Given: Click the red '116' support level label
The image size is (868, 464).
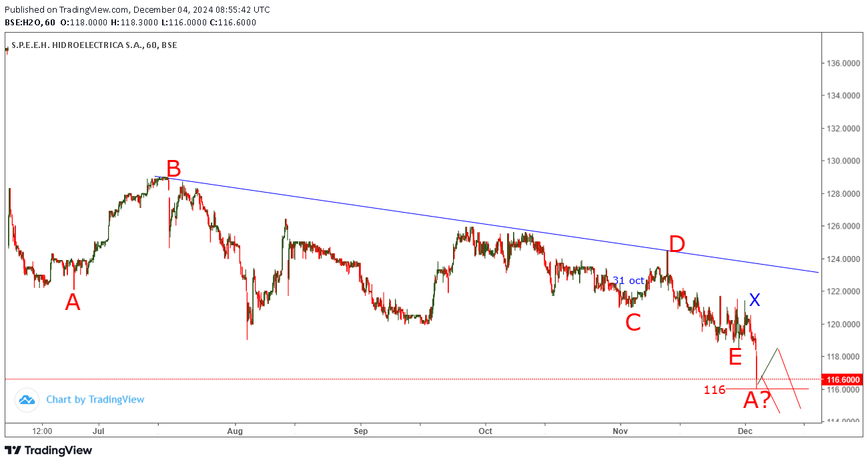Looking at the screenshot, I should click(x=714, y=390).
